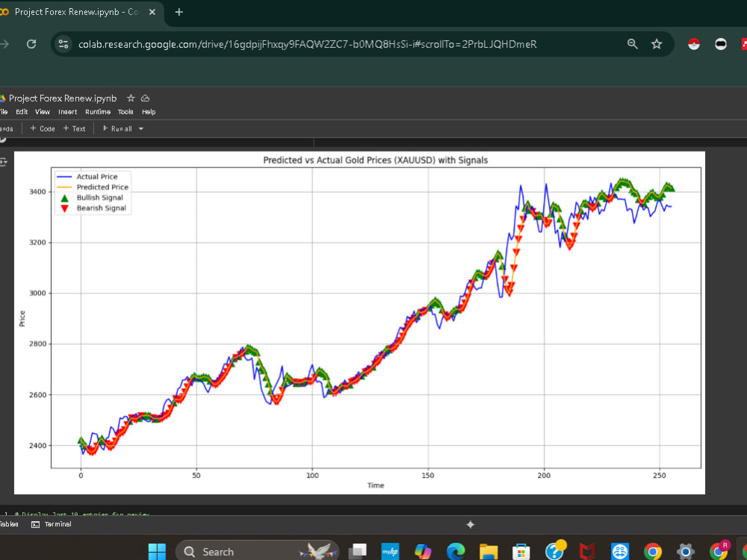Run all notebook cells

tap(117, 128)
